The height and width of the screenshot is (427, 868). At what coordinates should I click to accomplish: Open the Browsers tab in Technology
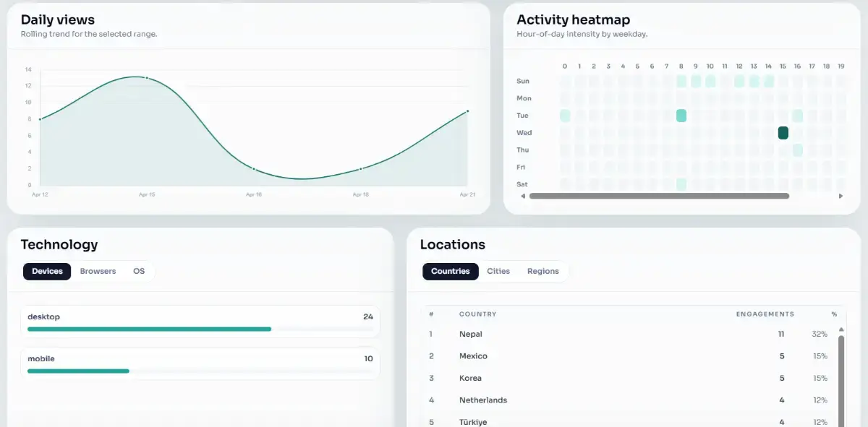(x=98, y=271)
